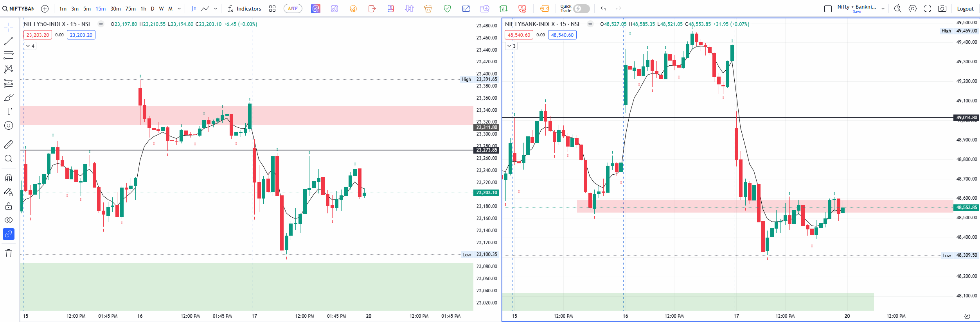
Task: Open chart settings hexagon icon
Action: [913, 9]
